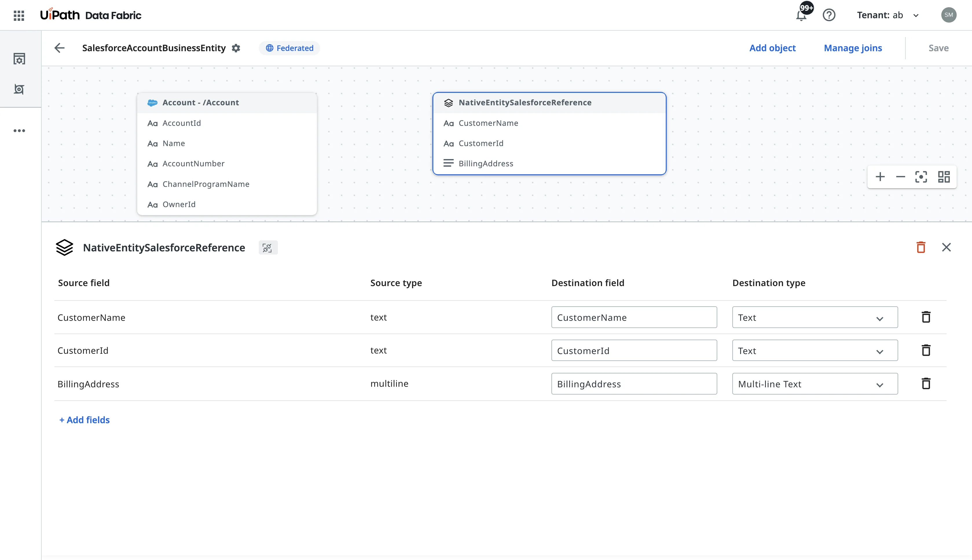Select Name field in Account card

(227, 143)
